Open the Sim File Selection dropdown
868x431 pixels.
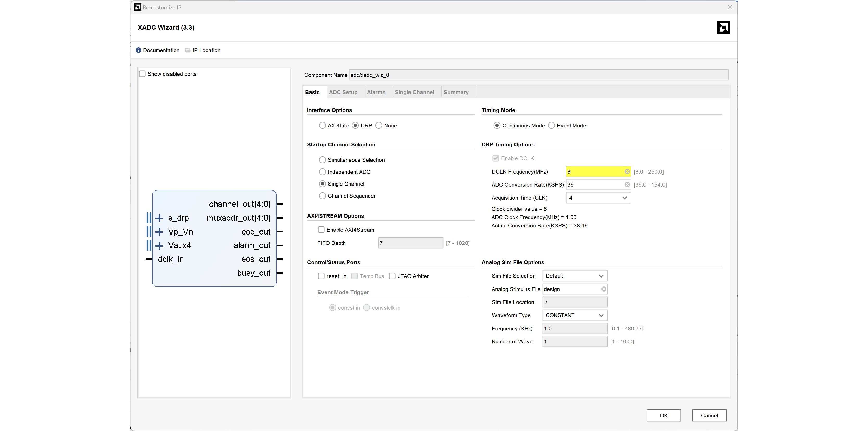coord(574,276)
